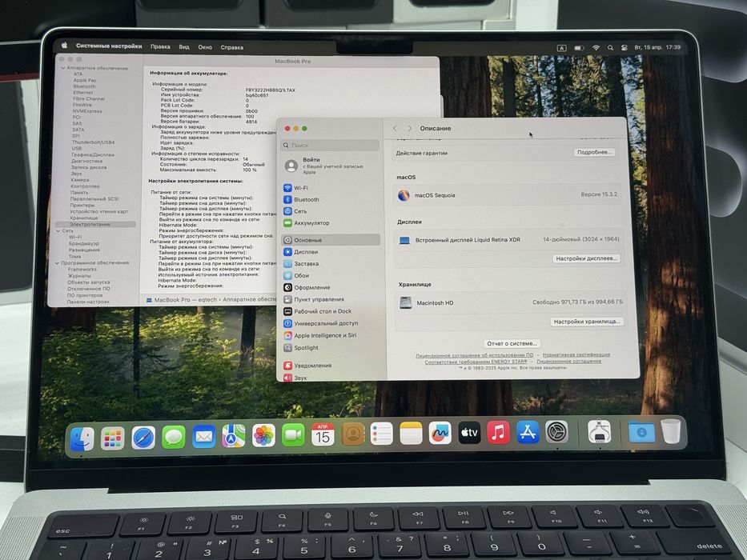Image resolution: width=747 pixels, height=560 pixels.
Task: Open Contacts app in the Dock
Action: (352, 434)
